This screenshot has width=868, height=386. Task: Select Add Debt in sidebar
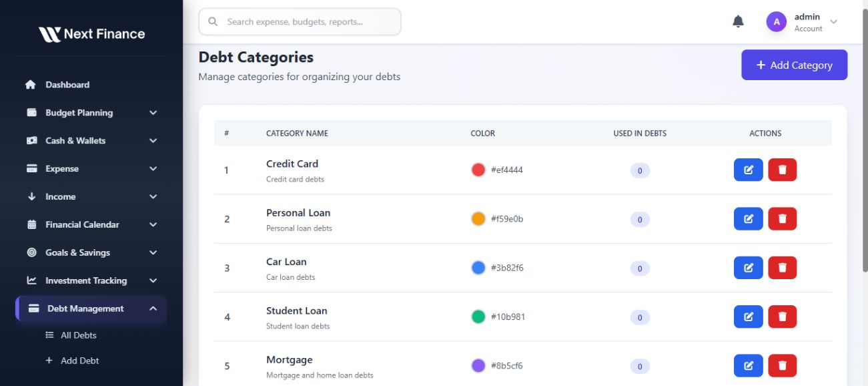[x=79, y=361]
